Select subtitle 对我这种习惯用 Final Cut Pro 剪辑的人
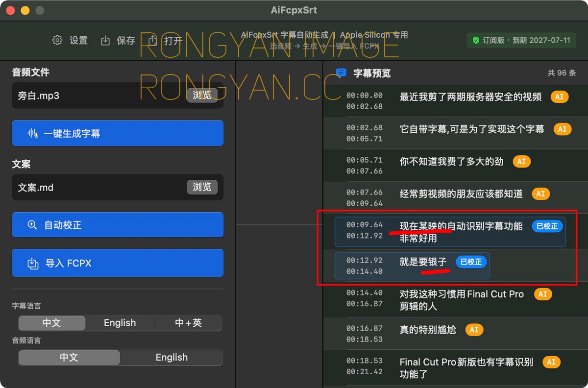This screenshot has height=388, width=588. tap(462, 300)
